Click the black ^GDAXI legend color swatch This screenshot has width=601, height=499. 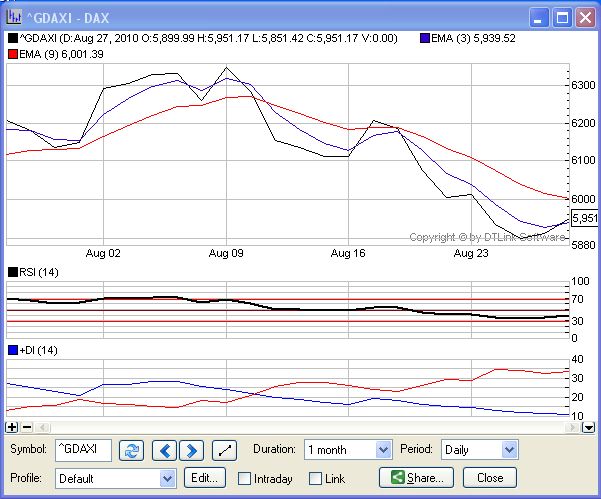(x=13, y=38)
